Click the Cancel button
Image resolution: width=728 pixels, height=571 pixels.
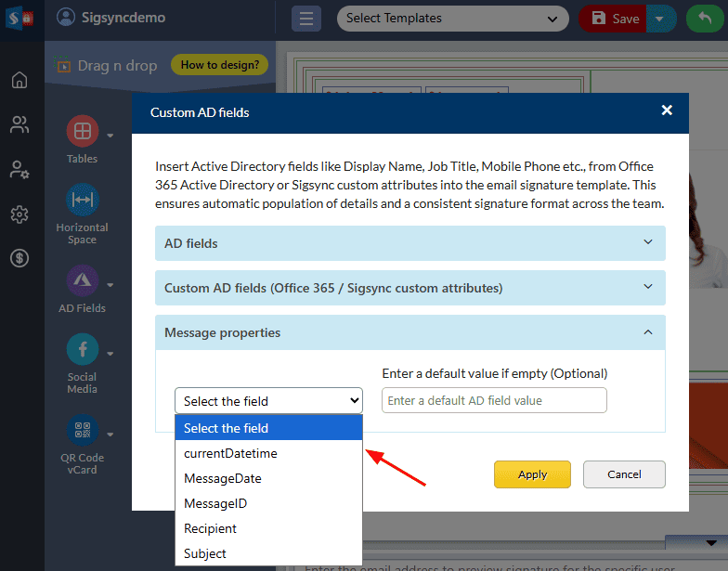coord(624,474)
